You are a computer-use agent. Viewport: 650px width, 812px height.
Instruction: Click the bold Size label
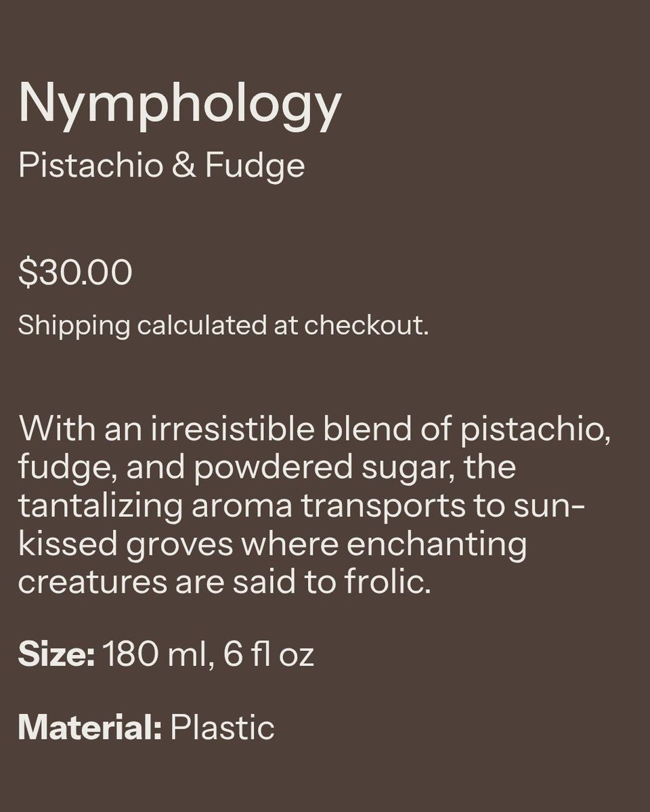[x=56, y=656]
